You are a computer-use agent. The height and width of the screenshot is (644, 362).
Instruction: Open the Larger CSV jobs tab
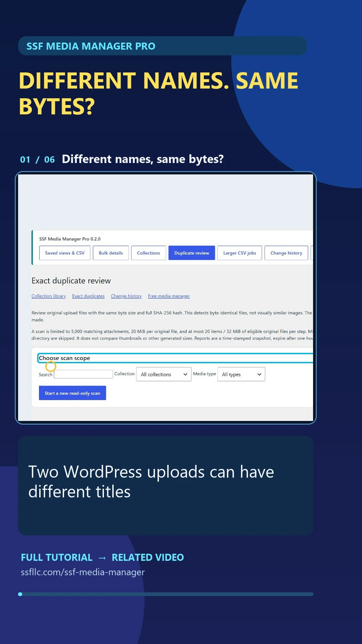[240, 253]
